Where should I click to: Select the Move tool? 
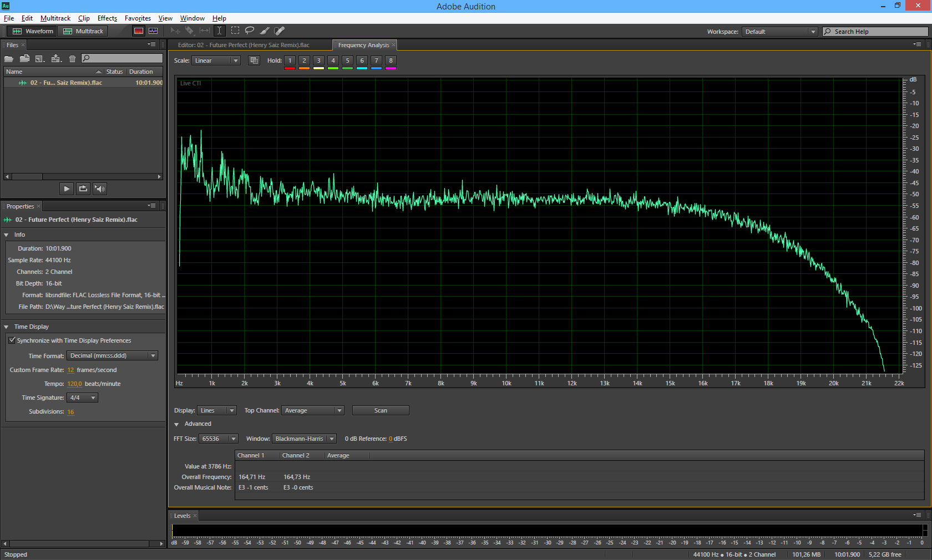click(x=175, y=31)
